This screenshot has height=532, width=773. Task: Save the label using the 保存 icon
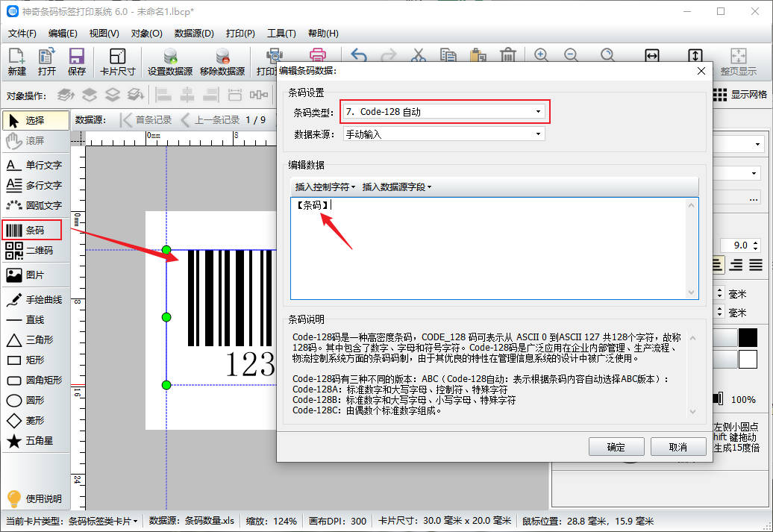click(x=76, y=62)
